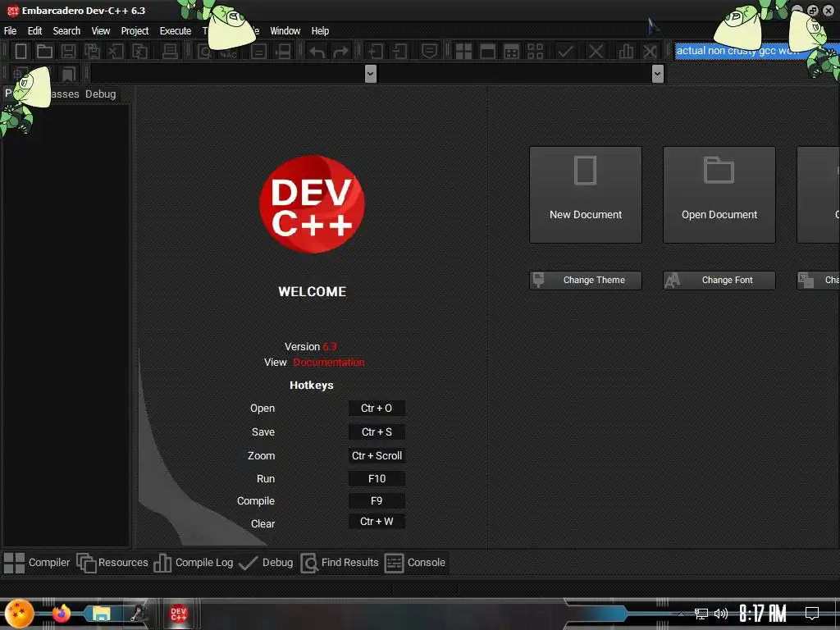This screenshot has width=840, height=630.
Task: Click the Close All files toolbar icon
Action: coord(139,52)
